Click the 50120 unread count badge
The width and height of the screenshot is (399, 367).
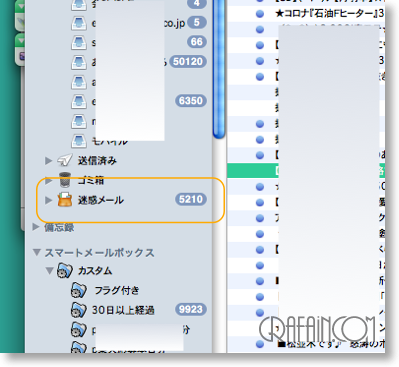tap(188, 62)
